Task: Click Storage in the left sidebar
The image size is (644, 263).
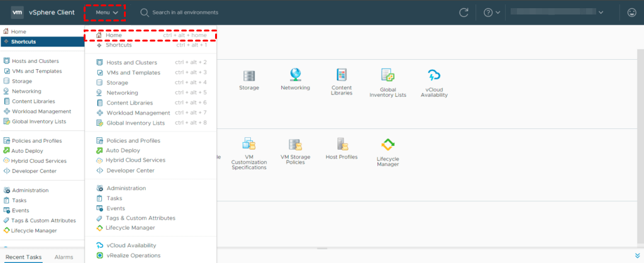Action: coord(42,81)
